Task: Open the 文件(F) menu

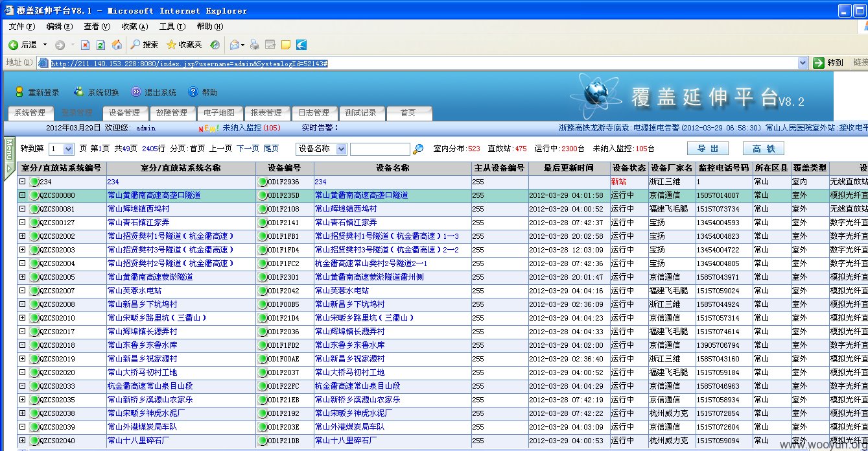Action: (21, 27)
